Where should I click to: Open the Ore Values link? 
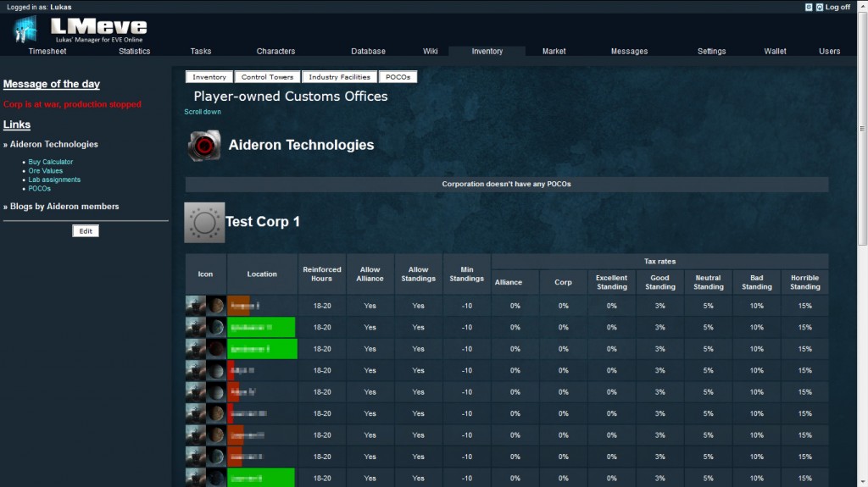tap(46, 170)
